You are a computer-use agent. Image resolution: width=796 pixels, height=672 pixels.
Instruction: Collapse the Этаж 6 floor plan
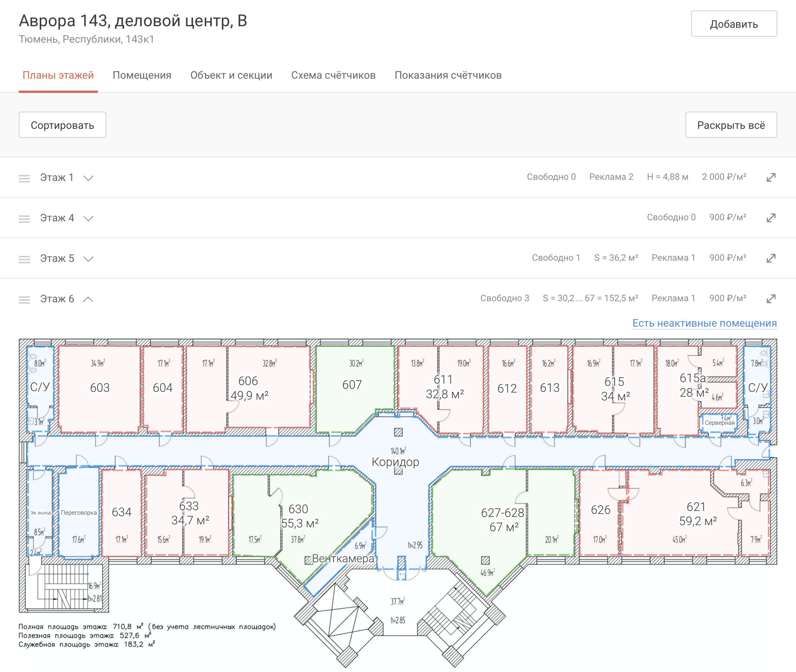coord(88,299)
